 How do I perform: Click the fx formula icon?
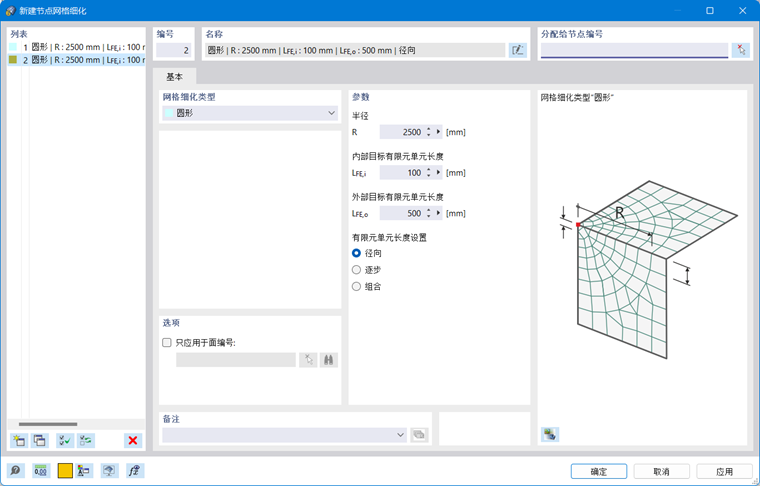[x=134, y=470]
